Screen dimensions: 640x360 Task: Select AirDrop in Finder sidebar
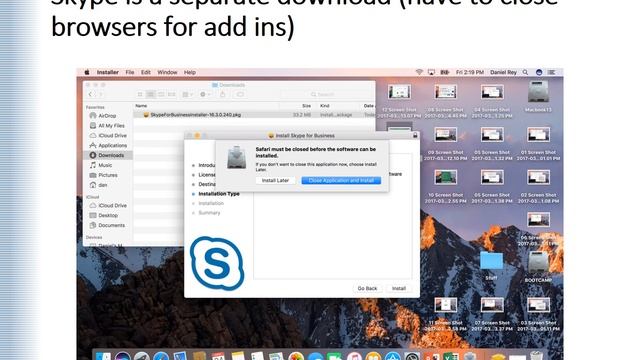[107, 116]
